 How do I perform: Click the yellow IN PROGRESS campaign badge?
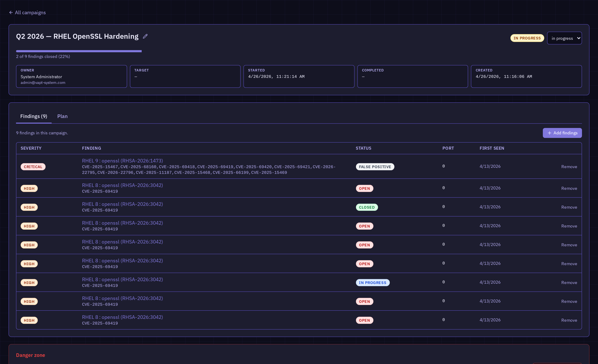coord(527,38)
